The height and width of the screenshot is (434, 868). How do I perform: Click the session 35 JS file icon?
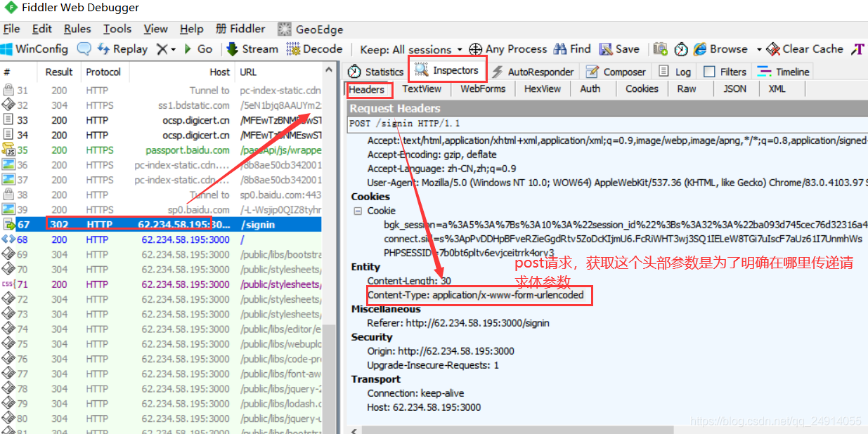[x=8, y=150]
